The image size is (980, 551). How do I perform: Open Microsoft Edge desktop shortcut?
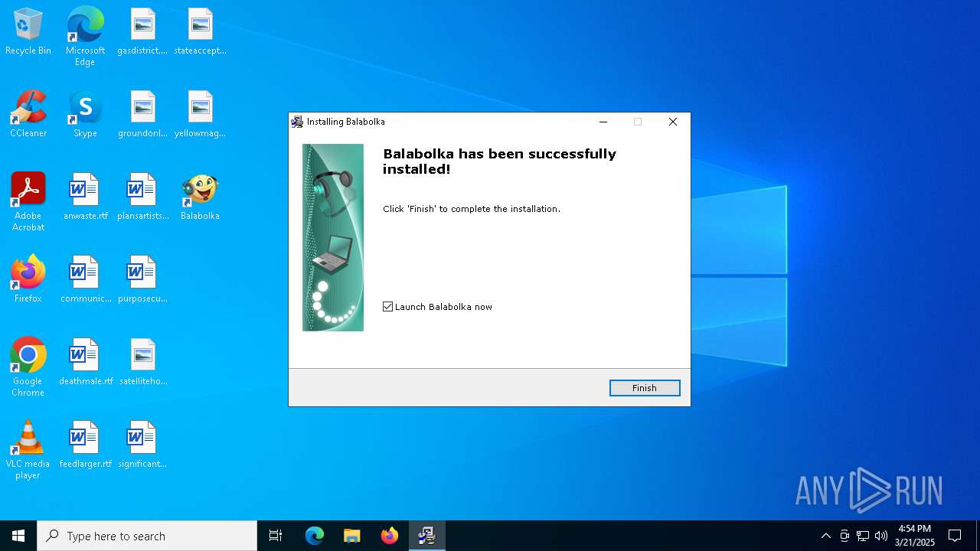coord(85,37)
